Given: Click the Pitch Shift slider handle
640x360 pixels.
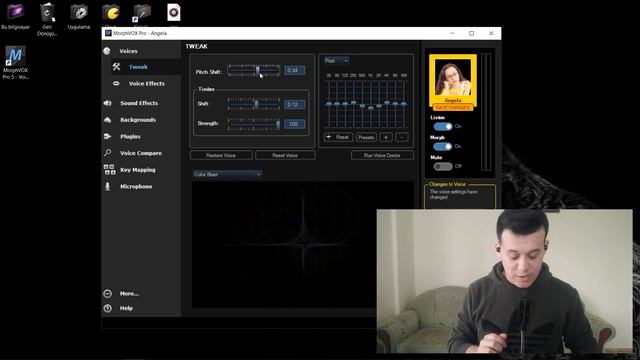Looking at the screenshot, I should 258,71.
